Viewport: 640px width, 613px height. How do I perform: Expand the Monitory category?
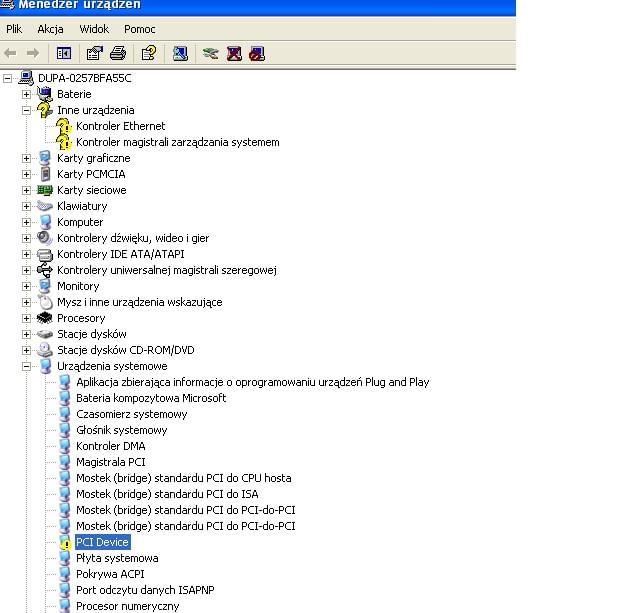(x=27, y=286)
